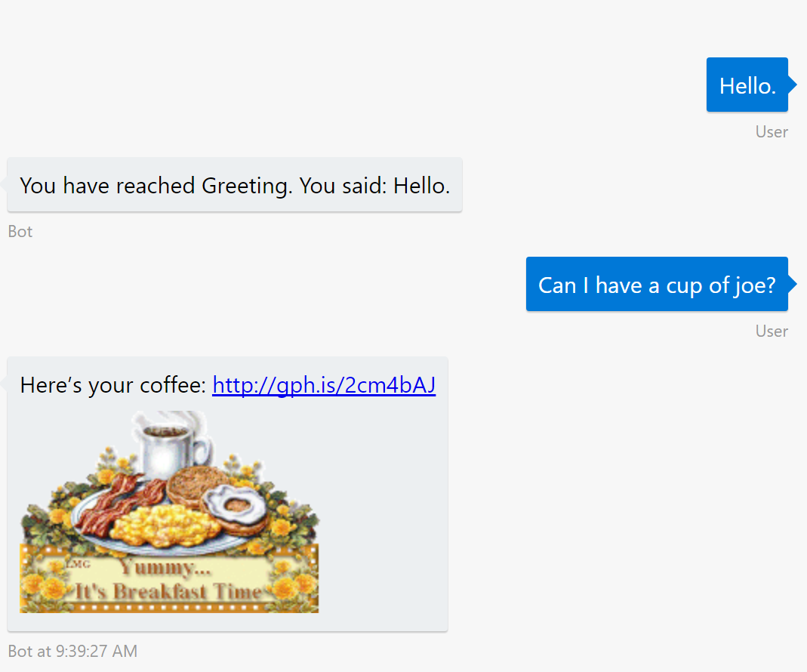The height and width of the screenshot is (672, 807).
Task: Click the "Can I have a cup of joe?" bubble
Action: click(x=656, y=285)
